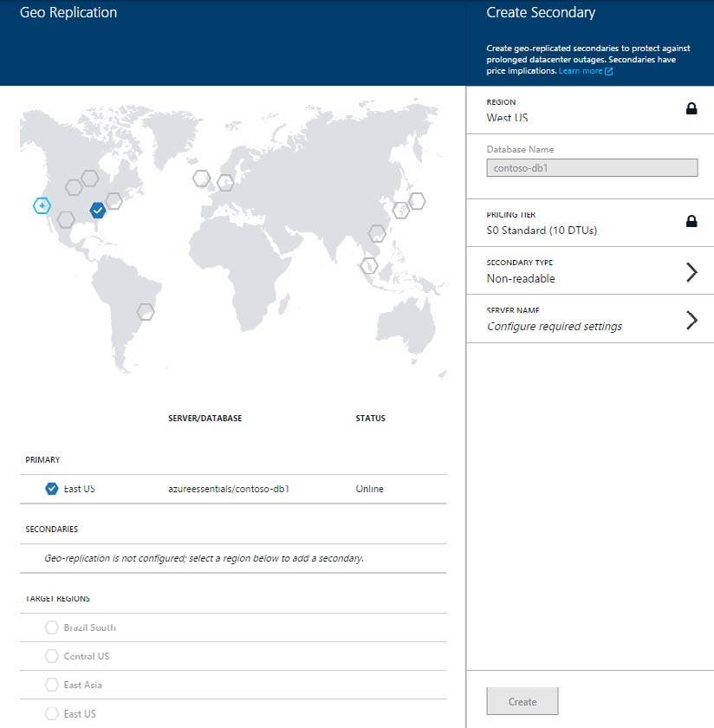Click the Brazil South hexagon on map
This screenshot has width=714, height=728.
click(x=146, y=311)
